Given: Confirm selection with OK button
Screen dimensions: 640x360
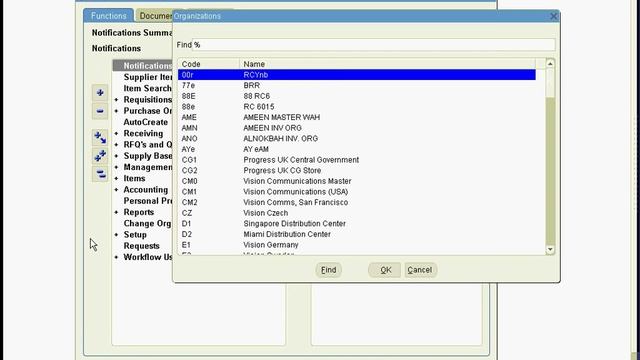Looking at the screenshot, I should tap(384, 270).
